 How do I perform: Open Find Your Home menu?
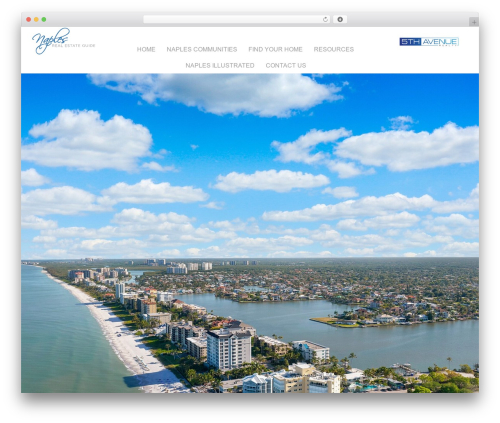275,49
